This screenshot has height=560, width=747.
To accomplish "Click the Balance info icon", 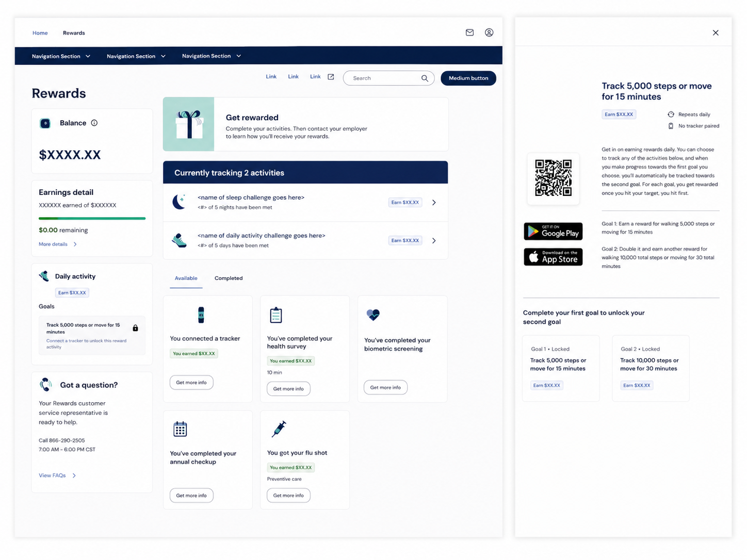I will (x=94, y=123).
